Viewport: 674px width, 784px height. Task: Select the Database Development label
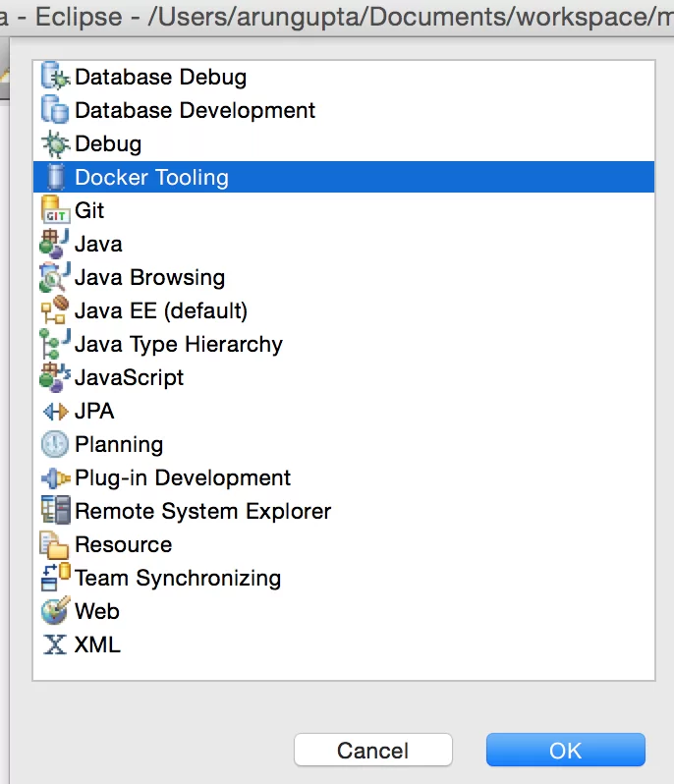coord(195,110)
